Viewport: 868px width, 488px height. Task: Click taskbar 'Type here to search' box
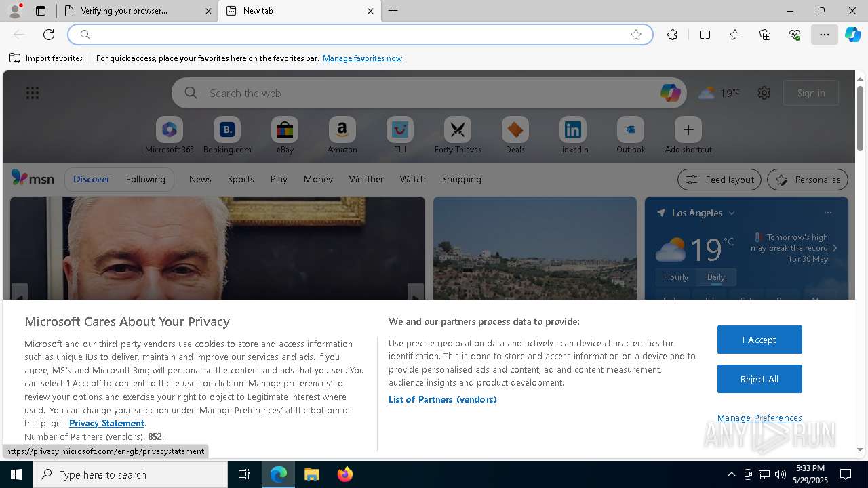130,474
